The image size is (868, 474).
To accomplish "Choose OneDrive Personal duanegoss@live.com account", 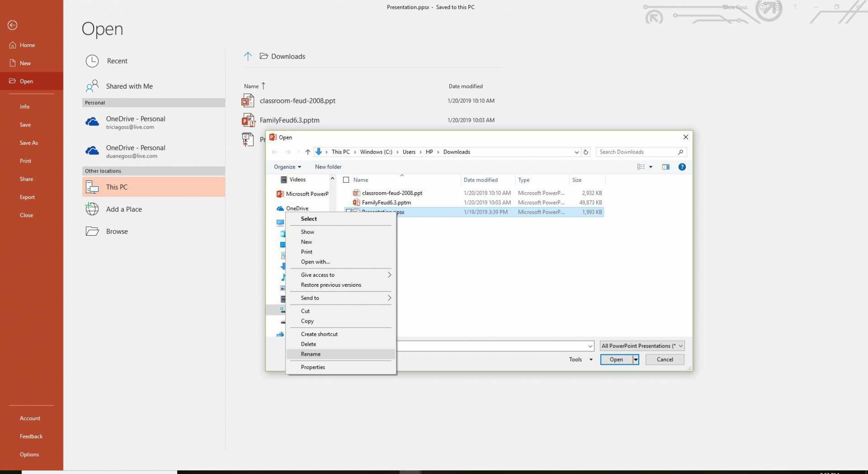I will click(125, 151).
